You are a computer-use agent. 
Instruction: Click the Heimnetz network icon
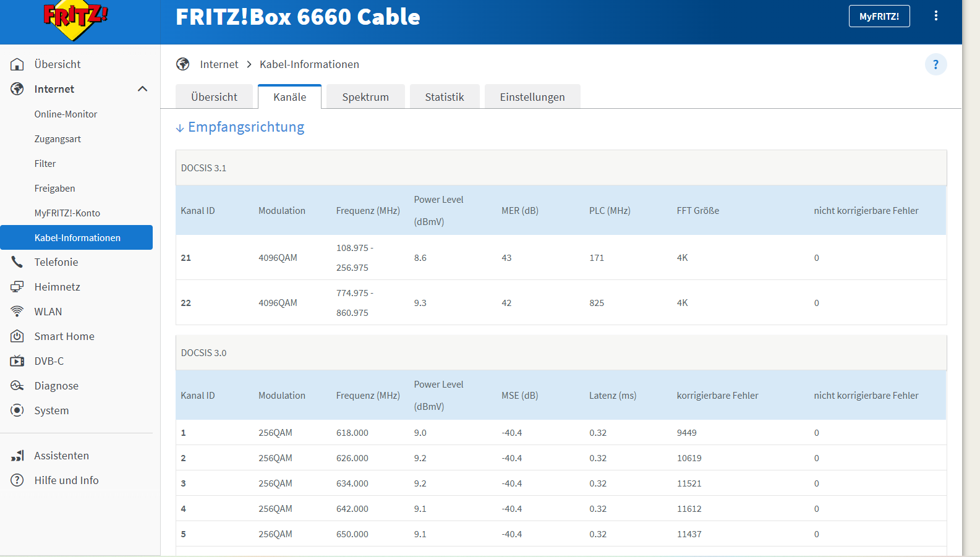coord(17,287)
